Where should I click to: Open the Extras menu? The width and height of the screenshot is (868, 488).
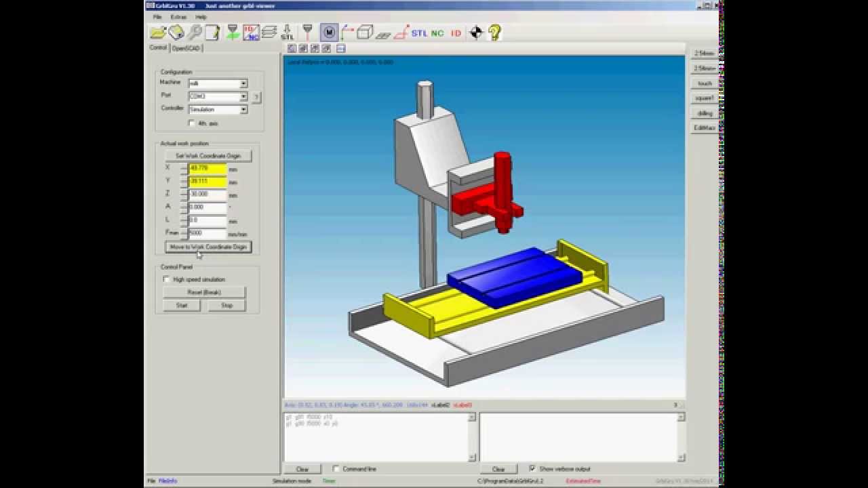point(178,16)
